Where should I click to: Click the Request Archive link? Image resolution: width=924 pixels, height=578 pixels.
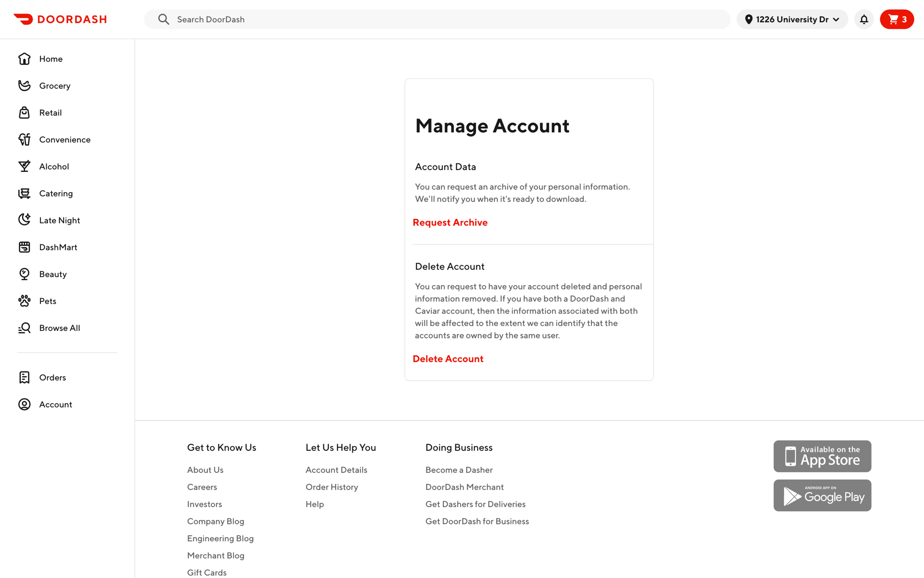point(450,223)
